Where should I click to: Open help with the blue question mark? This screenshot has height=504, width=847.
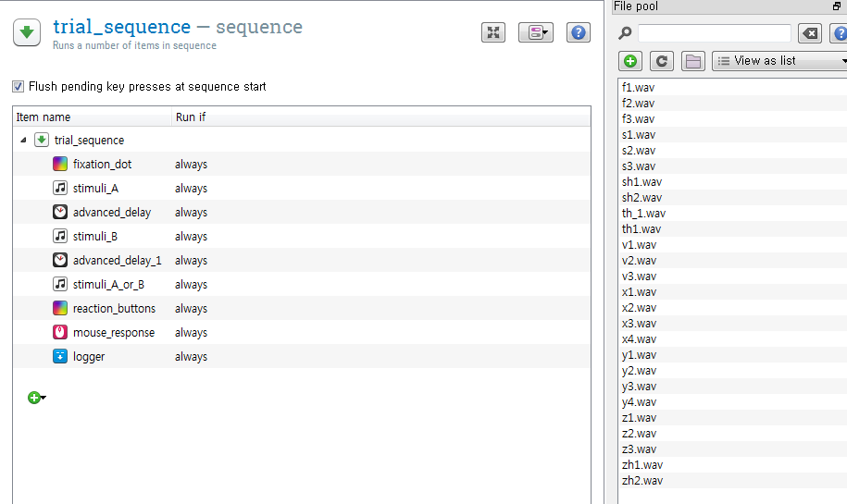pyautogui.click(x=578, y=32)
